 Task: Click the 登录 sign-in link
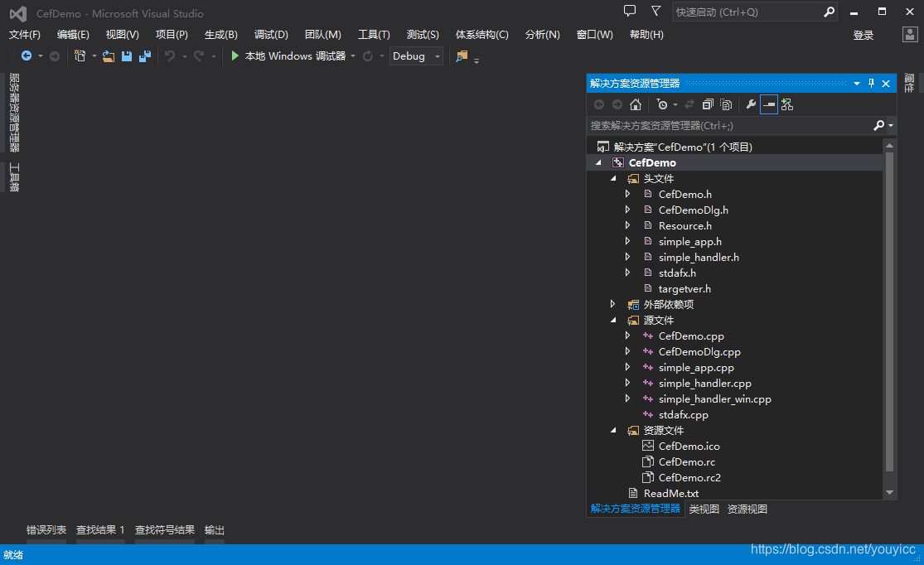[864, 36]
